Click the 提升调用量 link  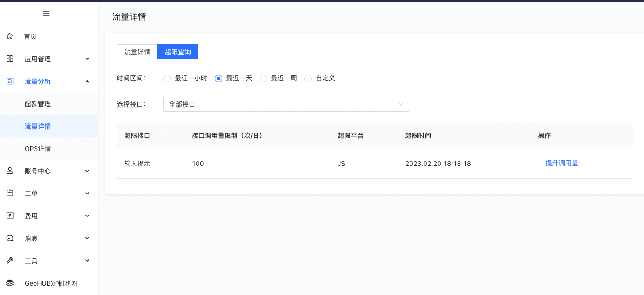562,163
